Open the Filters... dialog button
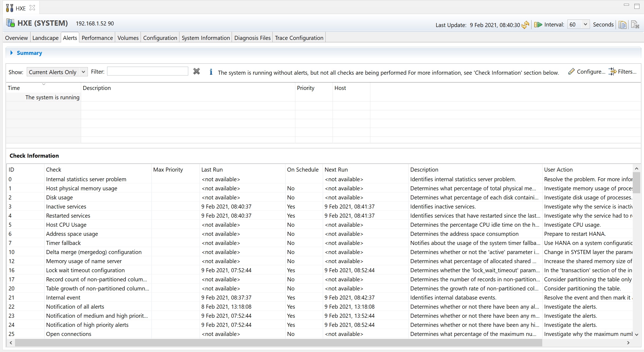This screenshot has width=644, height=352. click(622, 71)
